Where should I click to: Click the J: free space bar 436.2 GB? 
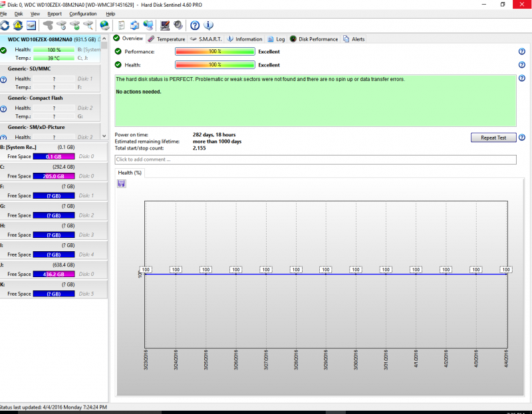[54, 274]
